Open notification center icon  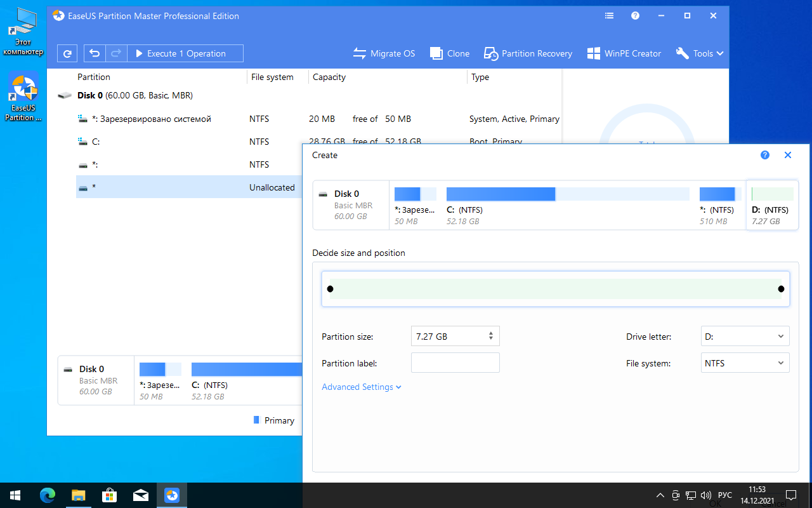[x=791, y=495]
